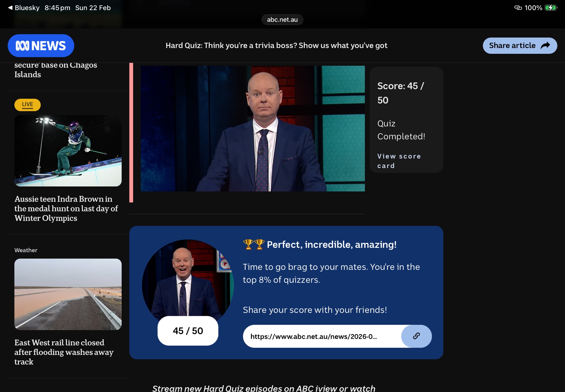Click the abc.net.au address pill

click(x=282, y=19)
